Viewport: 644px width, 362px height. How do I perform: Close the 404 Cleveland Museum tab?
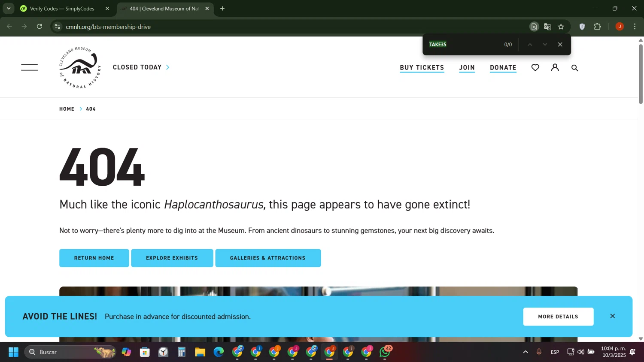(207, 9)
